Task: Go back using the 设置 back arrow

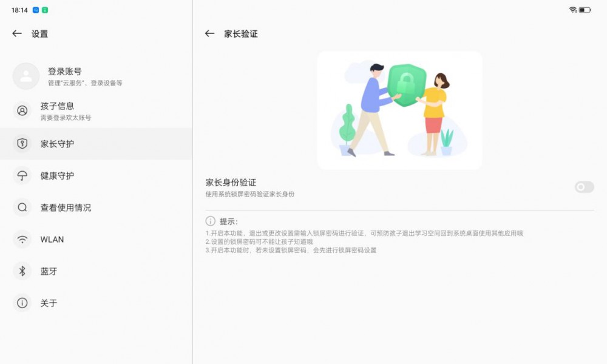Action: coord(16,33)
